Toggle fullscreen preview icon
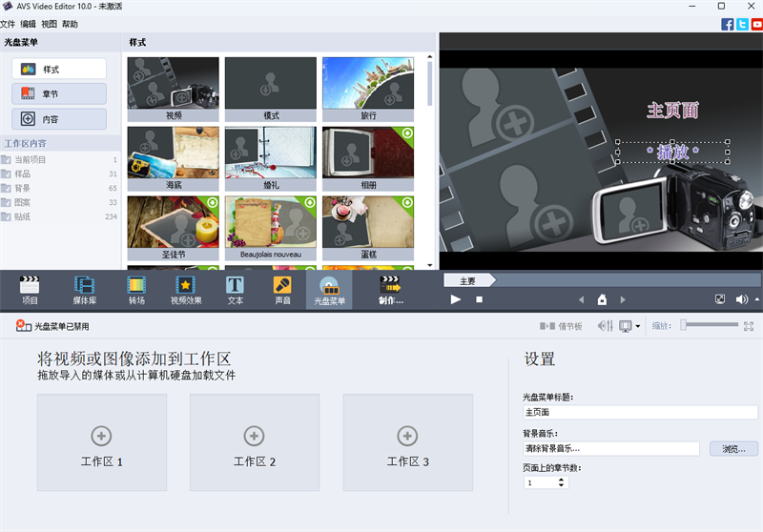This screenshot has width=763, height=532. pos(720,299)
